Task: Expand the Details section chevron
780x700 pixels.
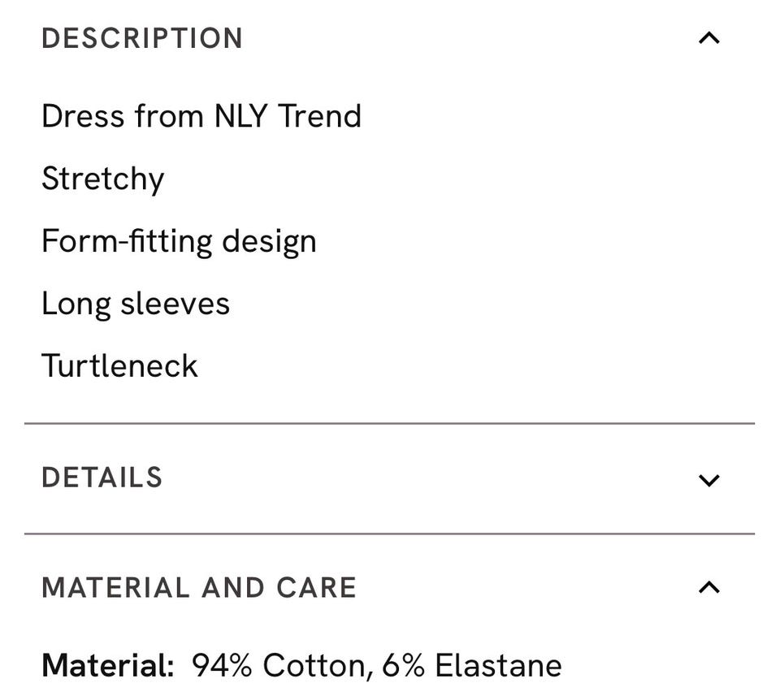Action: point(708,480)
